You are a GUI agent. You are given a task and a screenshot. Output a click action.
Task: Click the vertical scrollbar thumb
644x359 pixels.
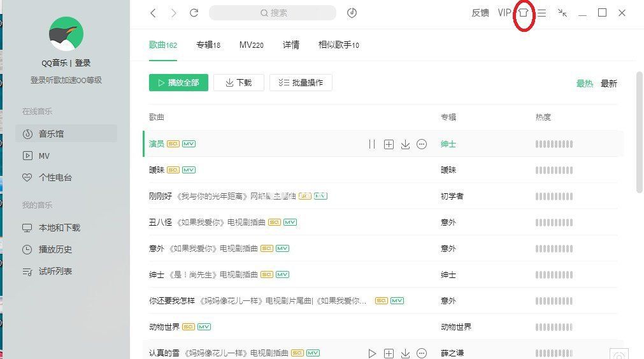point(640,132)
